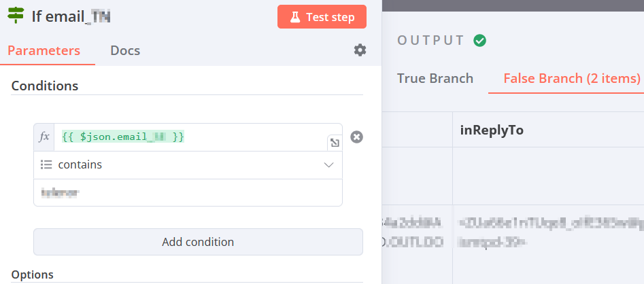Switch to the Docs tab
This screenshot has height=284, width=644.
pyautogui.click(x=125, y=50)
